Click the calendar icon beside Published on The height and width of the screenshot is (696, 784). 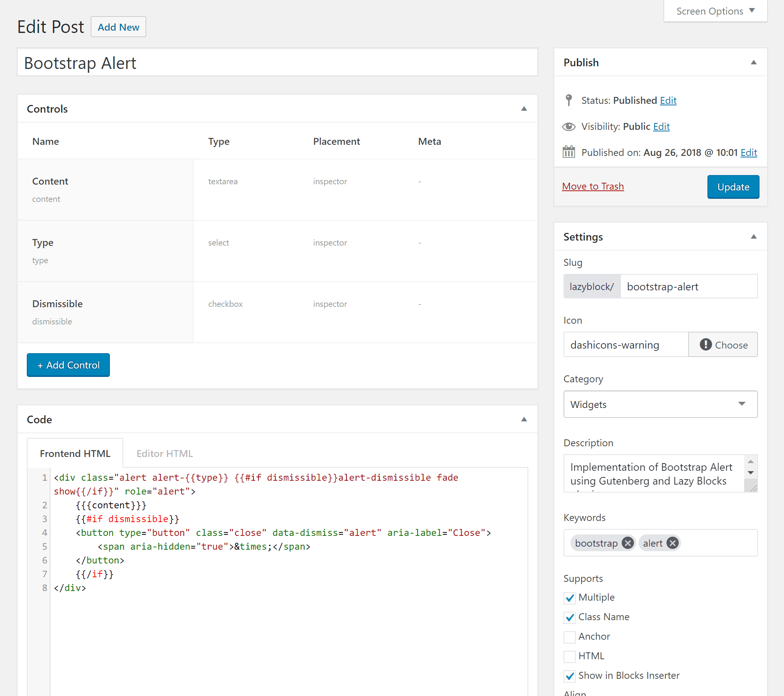pyautogui.click(x=568, y=152)
